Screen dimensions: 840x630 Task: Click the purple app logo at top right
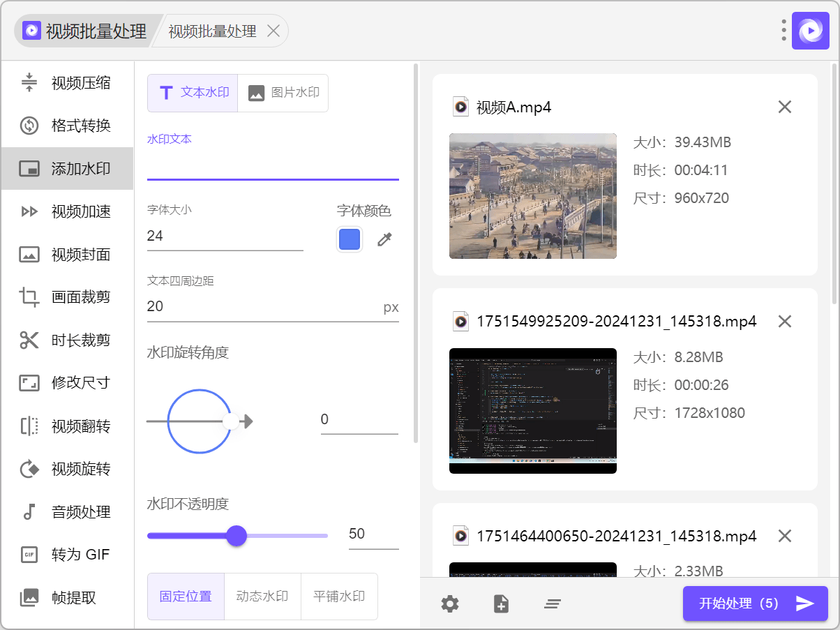811,31
